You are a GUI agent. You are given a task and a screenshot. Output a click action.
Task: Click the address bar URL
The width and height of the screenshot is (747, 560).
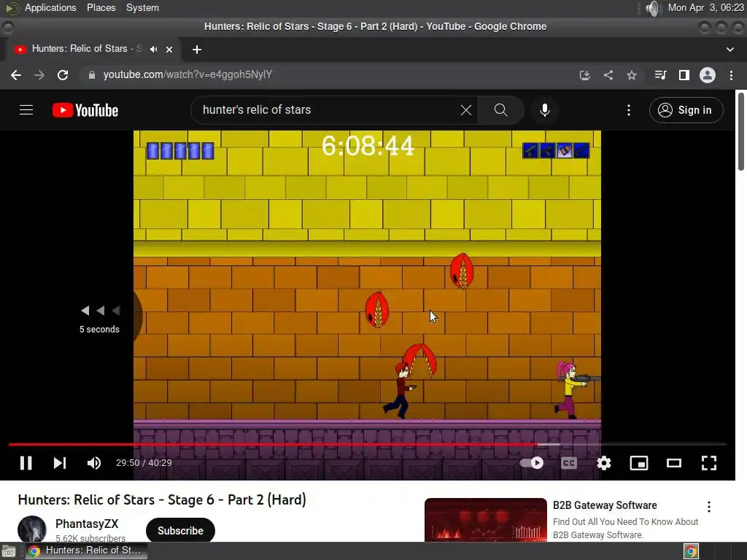(187, 74)
